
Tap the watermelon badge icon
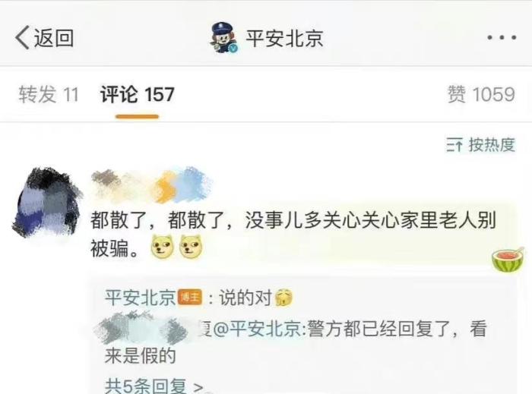[x=508, y=260]
